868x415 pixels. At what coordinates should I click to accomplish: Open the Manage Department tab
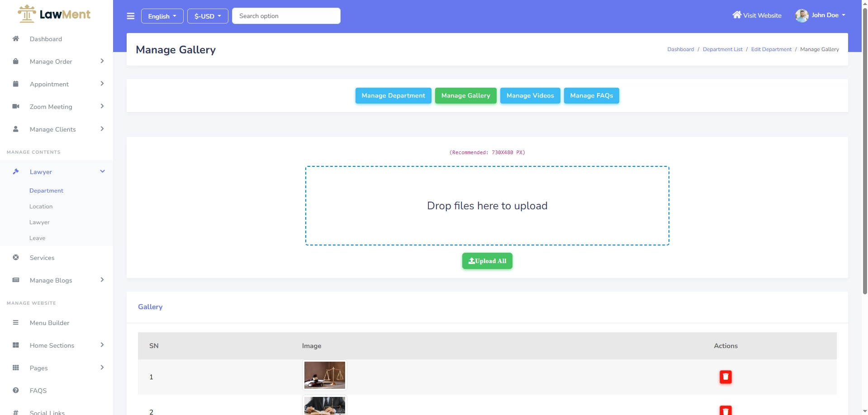tap(393, 96)
